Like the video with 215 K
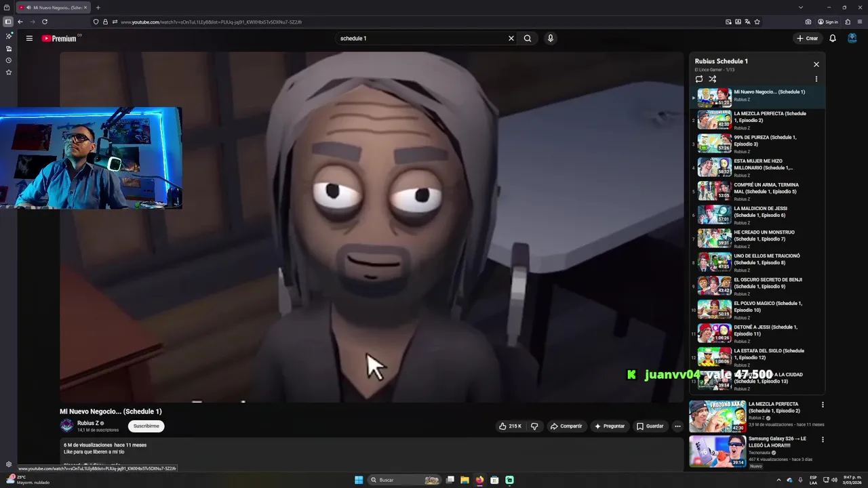 click(510, 426)
